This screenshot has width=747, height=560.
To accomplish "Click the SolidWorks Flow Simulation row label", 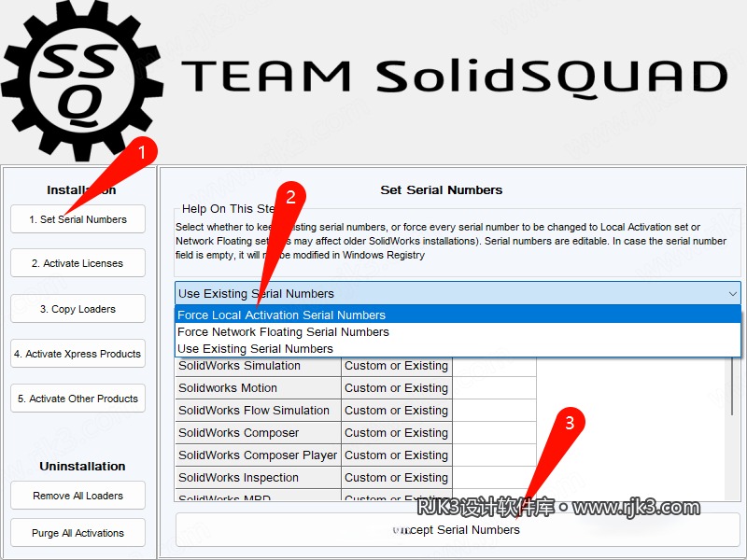I will [259, 410].
